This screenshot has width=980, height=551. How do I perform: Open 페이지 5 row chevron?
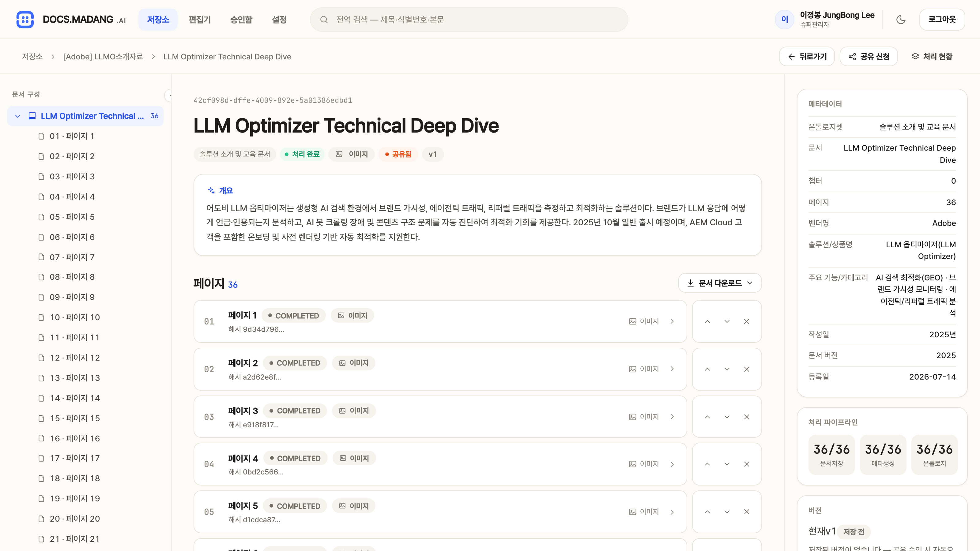[672, 512]
